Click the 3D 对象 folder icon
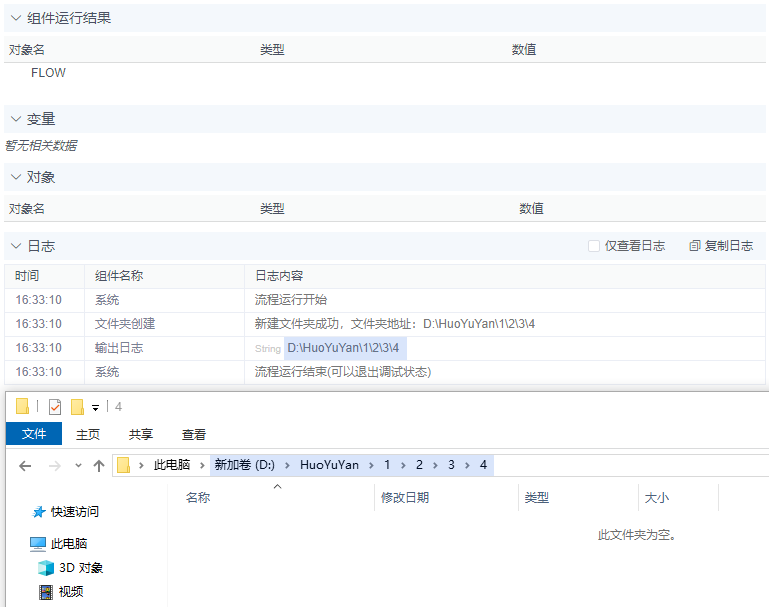769x607 pixels. (x=45, y=568)
